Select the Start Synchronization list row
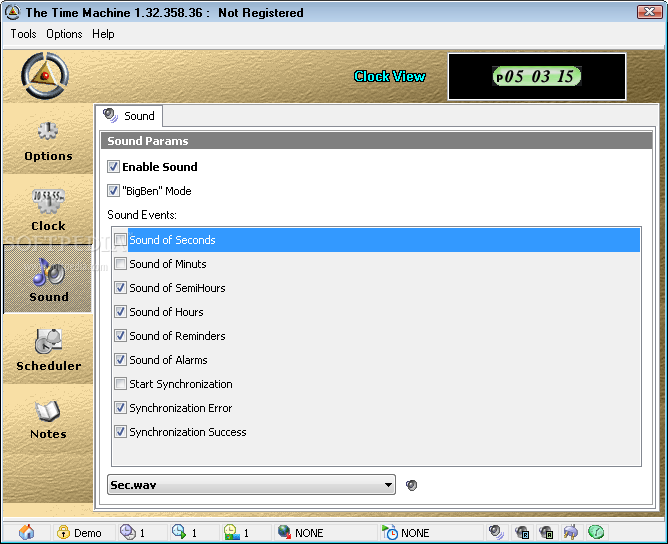 point(377,384)
